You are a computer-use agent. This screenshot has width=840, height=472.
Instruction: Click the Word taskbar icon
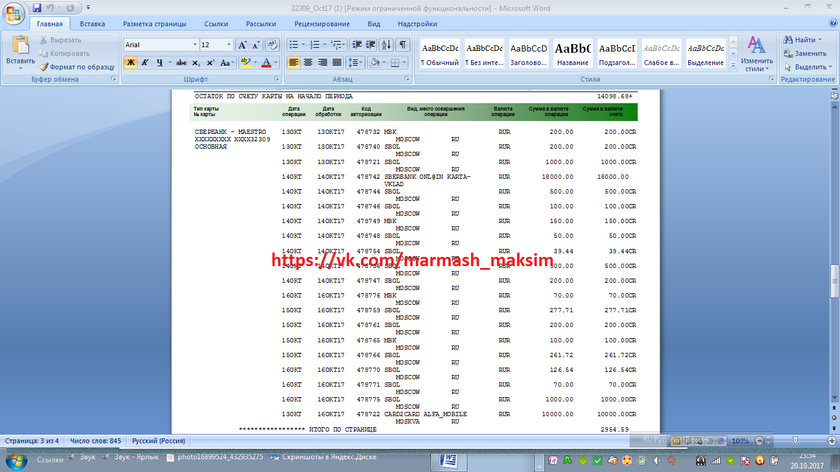(448, 461)
